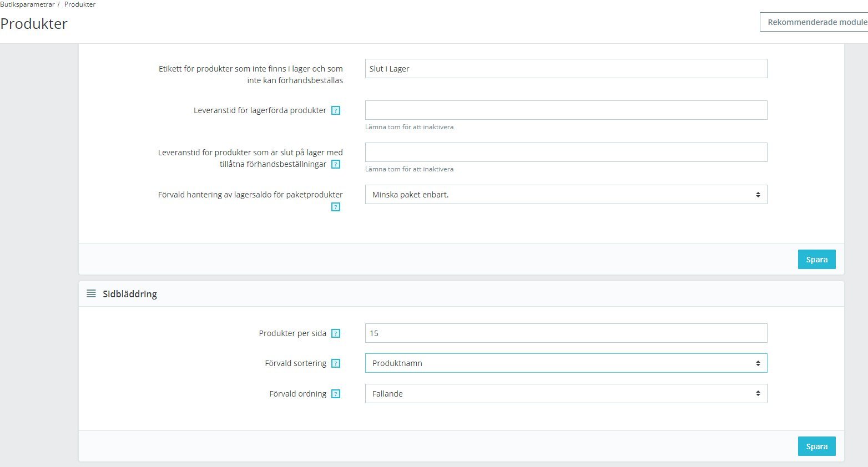868x467 pixels.
Task: Open the Förvald sortering Produktnamn dropdown
Action: (x=566, y=363)
